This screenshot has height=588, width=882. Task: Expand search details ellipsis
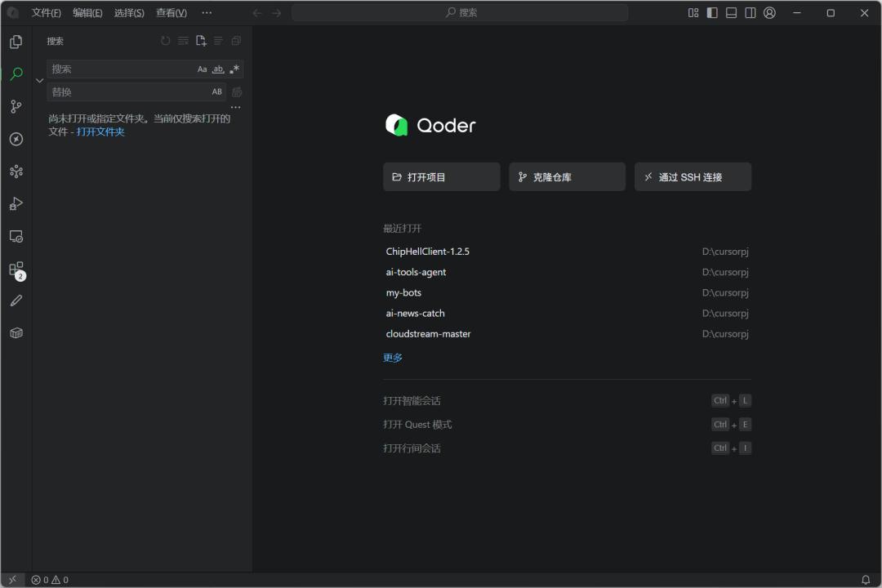235,107
